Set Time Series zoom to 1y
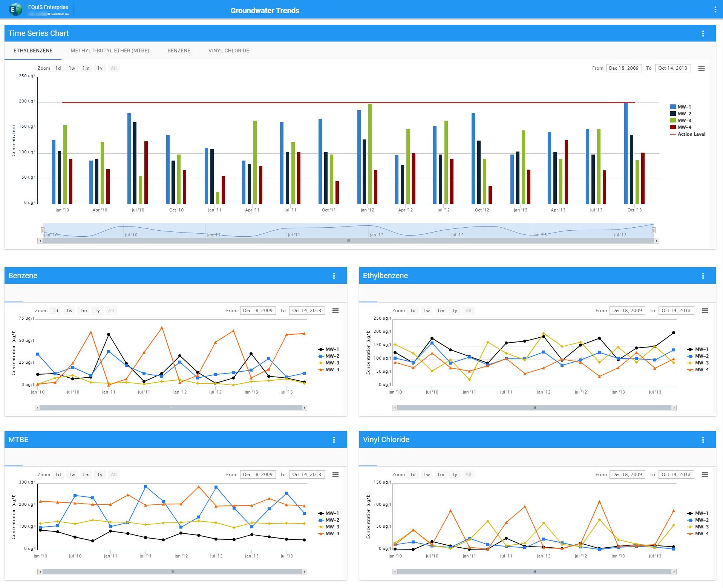 pos(100,68)
